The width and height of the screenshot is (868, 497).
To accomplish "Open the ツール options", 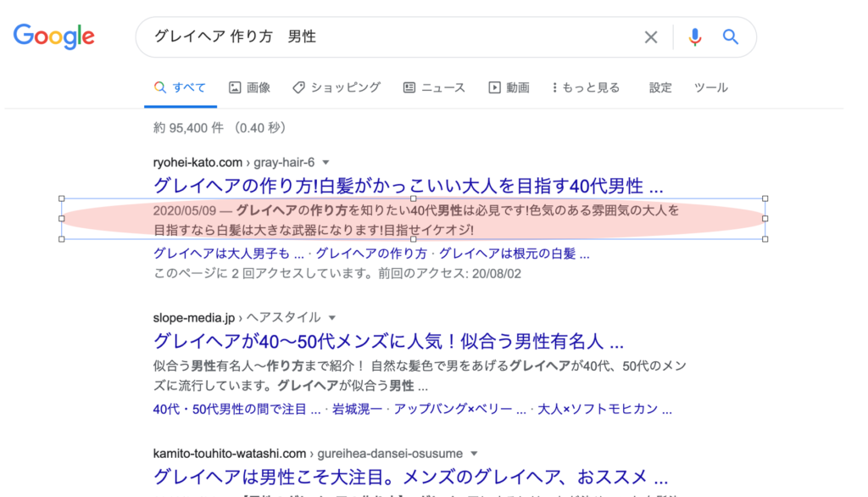I will point(711,87).
